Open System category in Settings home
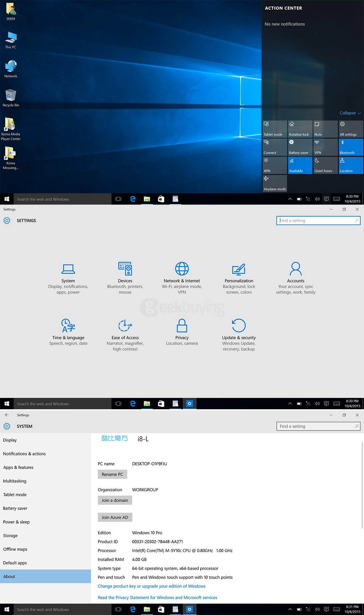This screenshot has height=615, width=364. 68,278
